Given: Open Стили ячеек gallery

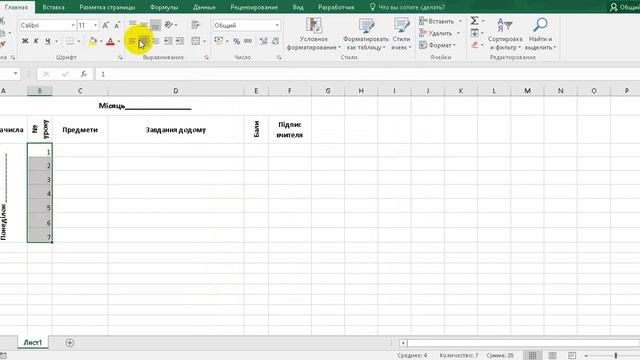Looking at the screenshot, I should pos(401,34).
